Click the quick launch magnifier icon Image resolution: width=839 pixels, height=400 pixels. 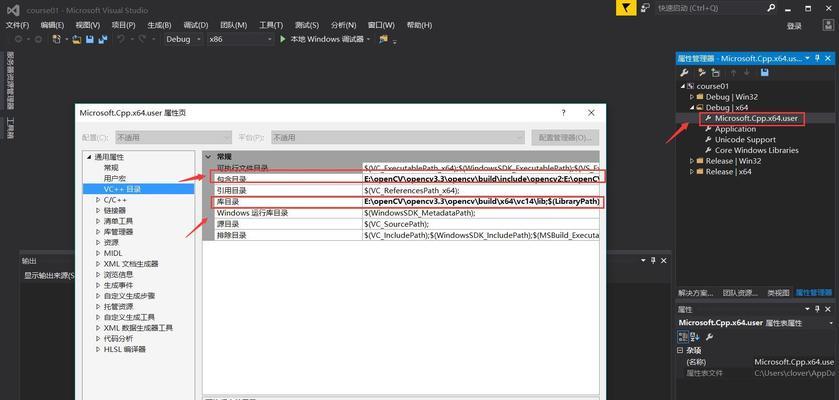pos(771,8)
